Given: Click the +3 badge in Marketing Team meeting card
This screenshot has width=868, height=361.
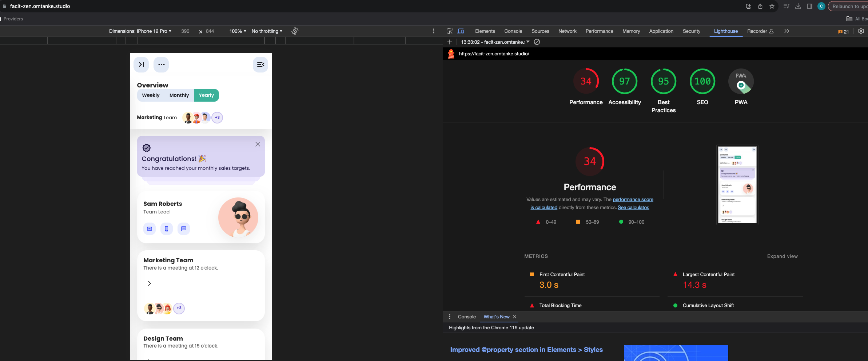Looking at the screenshot, I should pos(179,308).
